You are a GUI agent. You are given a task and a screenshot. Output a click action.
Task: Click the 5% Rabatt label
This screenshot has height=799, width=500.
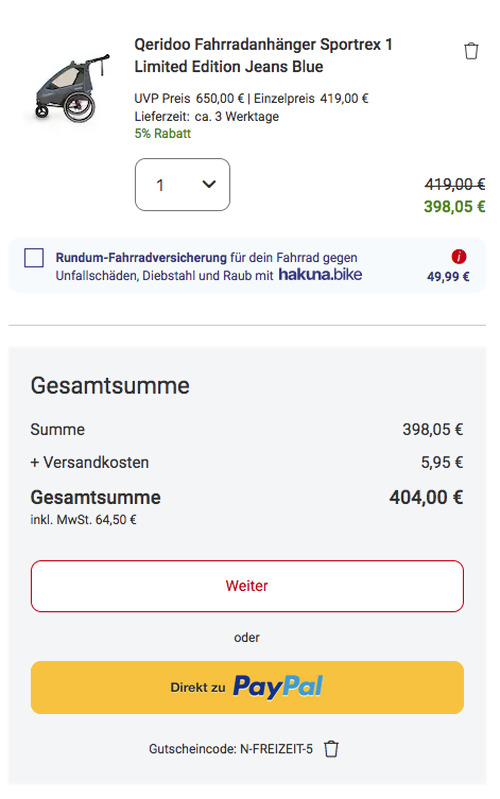pyautogui.click(x=163, y=134)
